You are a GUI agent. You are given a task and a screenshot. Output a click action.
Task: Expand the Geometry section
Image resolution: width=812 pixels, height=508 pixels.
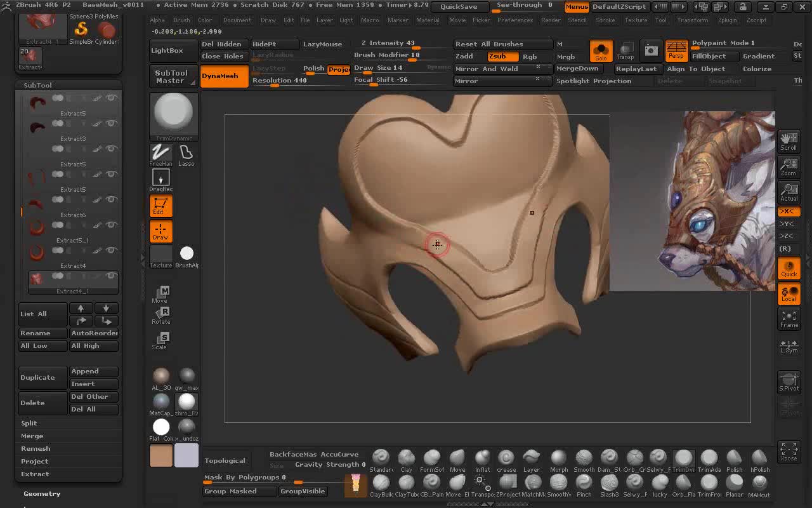(42, 493)
